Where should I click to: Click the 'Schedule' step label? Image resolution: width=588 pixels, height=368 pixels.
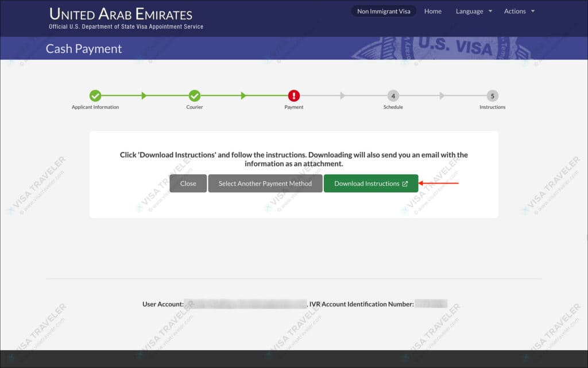pyautogui.click(x=393, y=107)
